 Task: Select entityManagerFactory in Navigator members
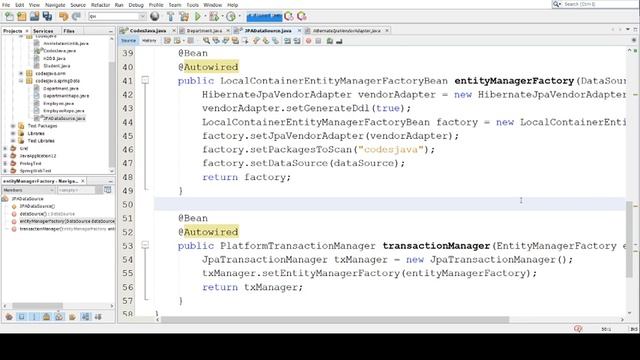pos(67,221)
